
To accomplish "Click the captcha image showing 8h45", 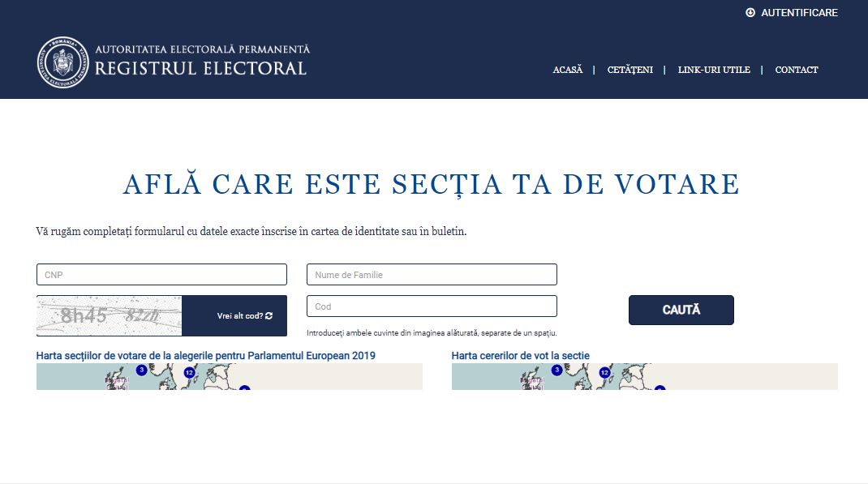I will click(109, 316).
